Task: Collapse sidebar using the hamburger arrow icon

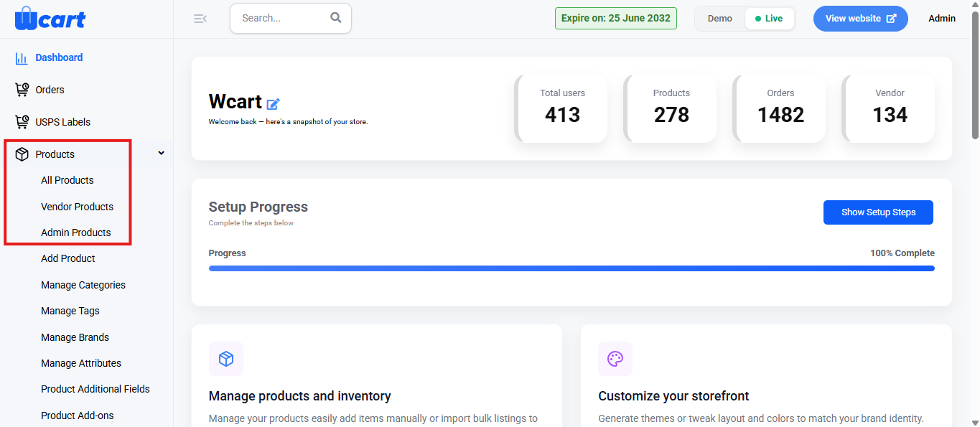Action: [x=200, y=19]
